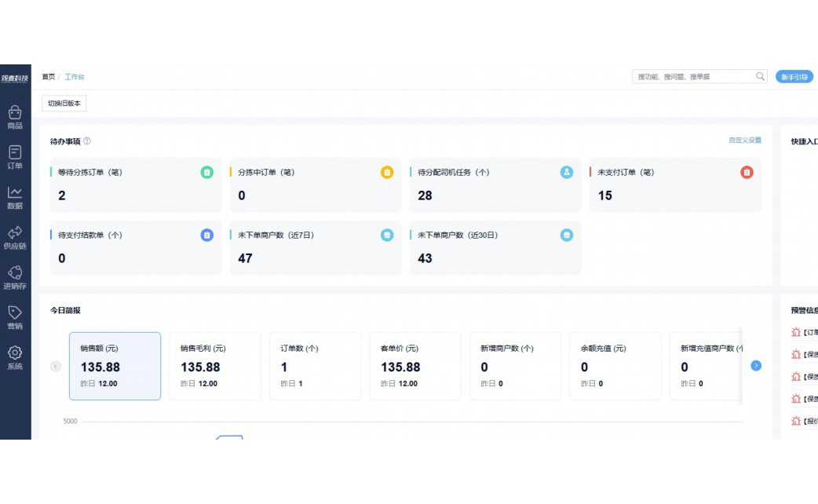Open the 订单 (Orders) sidebar icon
The image size is (818, 504).
(15, 153)
